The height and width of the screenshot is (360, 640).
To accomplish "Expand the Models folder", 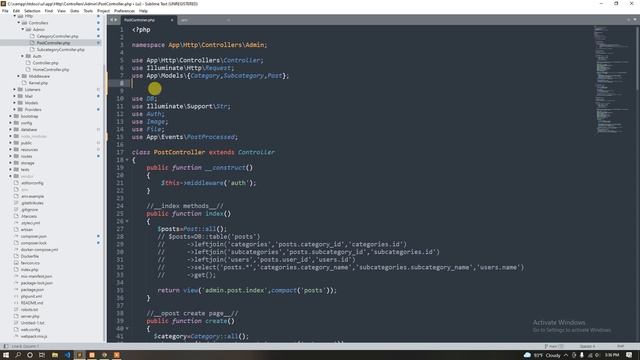I will (14, 102).
